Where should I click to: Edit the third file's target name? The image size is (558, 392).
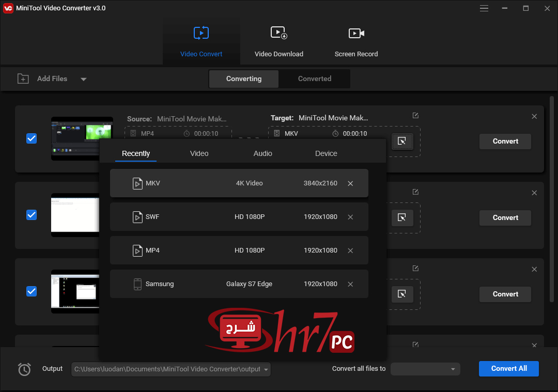click(x=415, y=268)
